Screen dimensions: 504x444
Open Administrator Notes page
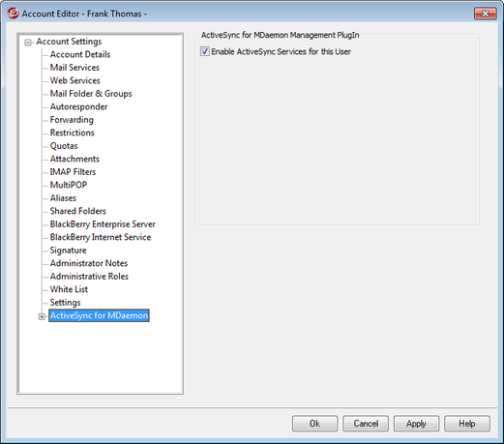pos(89,263)
